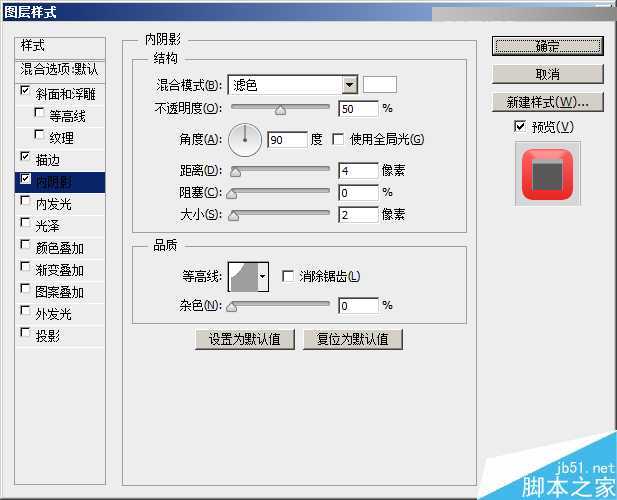Toggle the 描边 checkbox
The height and width of the screenshot is (500, 617).
tap(25, 157)
